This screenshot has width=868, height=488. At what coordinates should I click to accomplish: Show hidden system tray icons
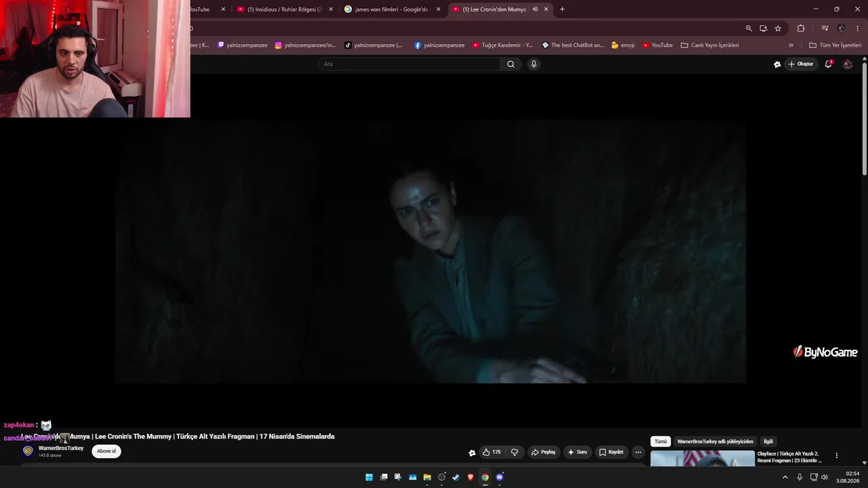(x=785, y=477)
